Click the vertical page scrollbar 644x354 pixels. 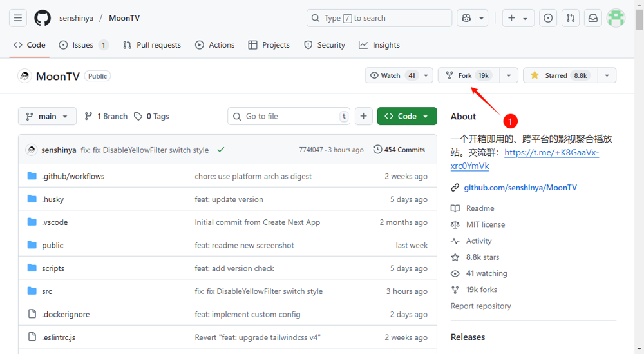639,193
